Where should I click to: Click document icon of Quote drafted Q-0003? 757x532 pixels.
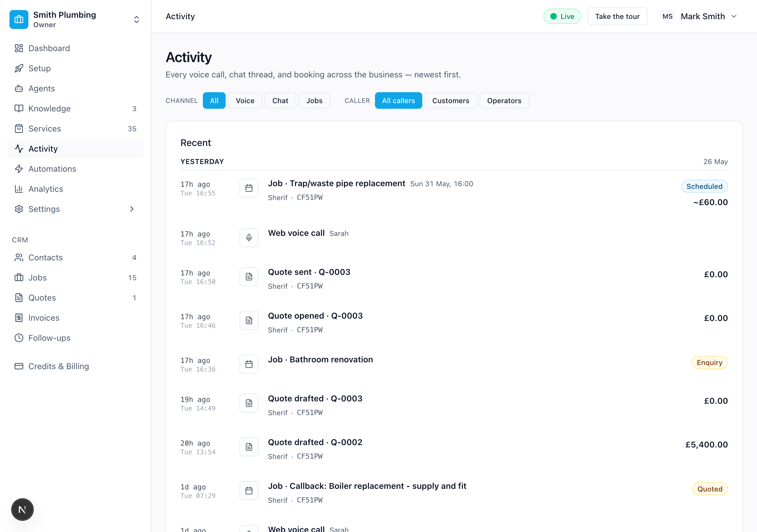249,403
